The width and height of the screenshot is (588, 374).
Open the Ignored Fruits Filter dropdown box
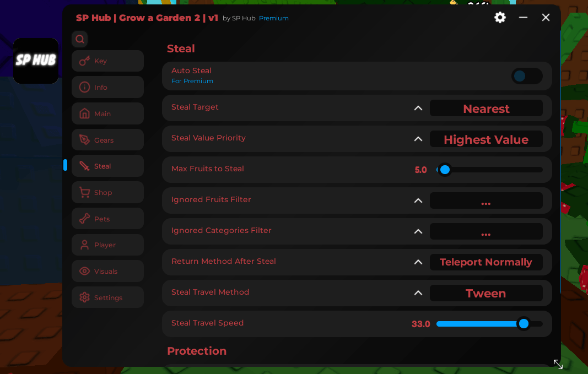[x=486, y=200]
